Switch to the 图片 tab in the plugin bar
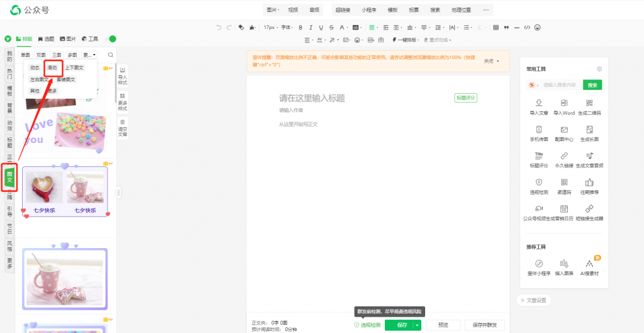This screenshot has height=333, width=644. [x=68, y=39]
